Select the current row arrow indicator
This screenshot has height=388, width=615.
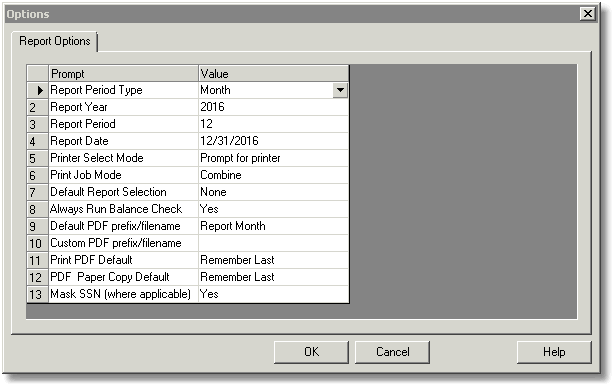coord(38,90)
